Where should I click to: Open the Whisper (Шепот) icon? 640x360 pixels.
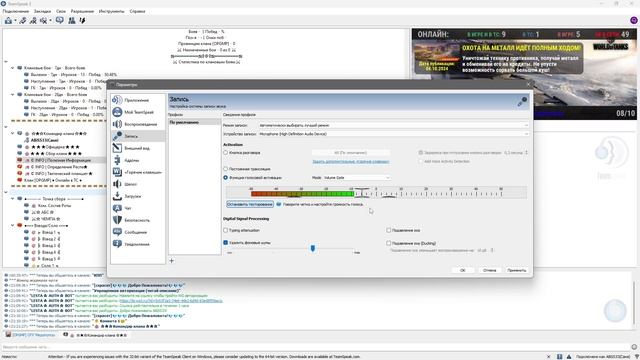(117, 184)
